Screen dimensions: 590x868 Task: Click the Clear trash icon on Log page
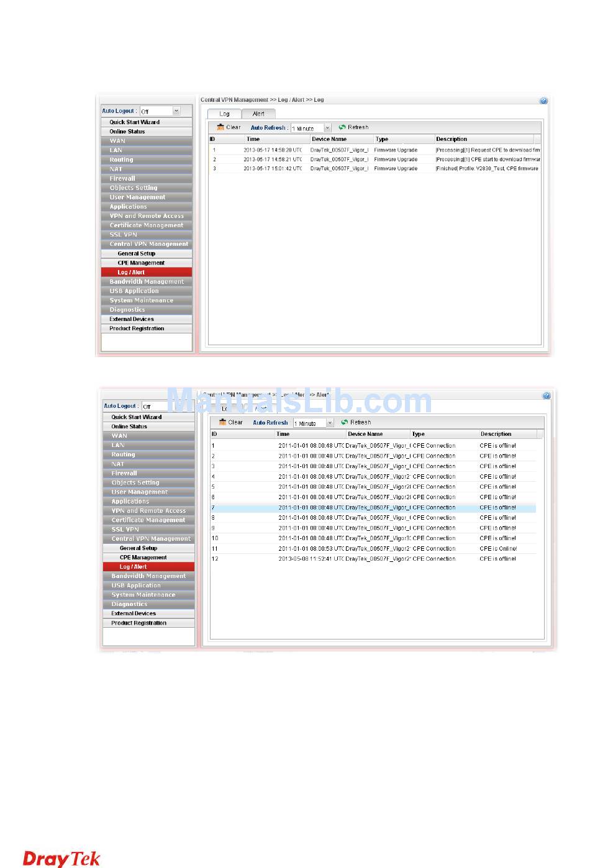point(220,127)
